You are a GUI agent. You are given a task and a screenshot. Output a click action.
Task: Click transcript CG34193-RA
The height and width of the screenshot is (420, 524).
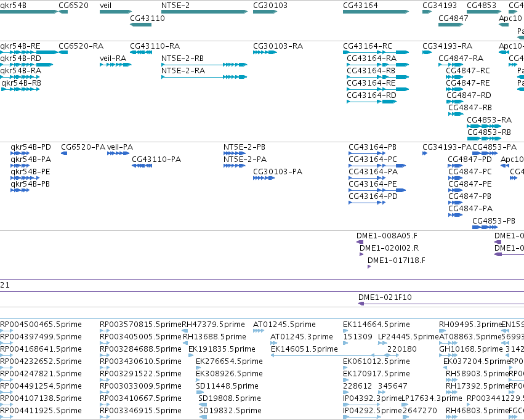[x=427, y=52]
